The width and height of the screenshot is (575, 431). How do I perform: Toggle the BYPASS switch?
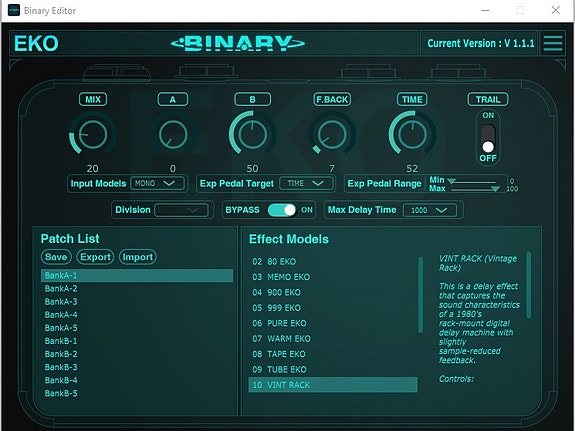point(282,210)
